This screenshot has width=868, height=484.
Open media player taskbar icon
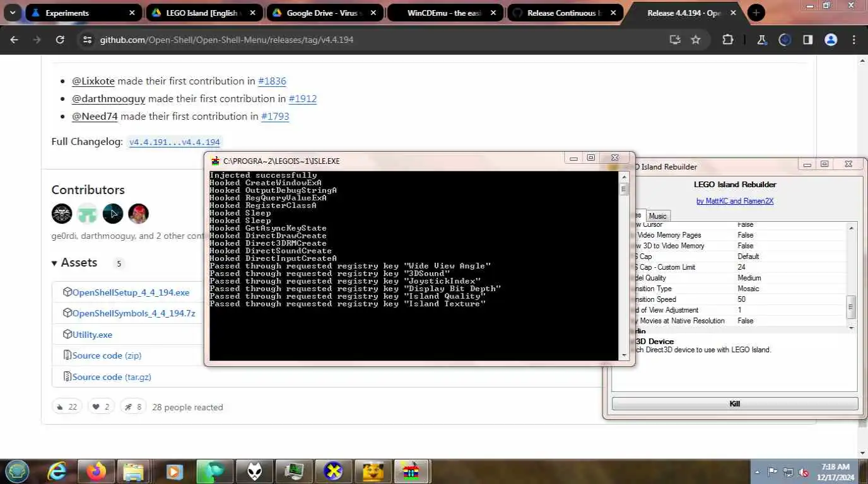coord(173,471)
